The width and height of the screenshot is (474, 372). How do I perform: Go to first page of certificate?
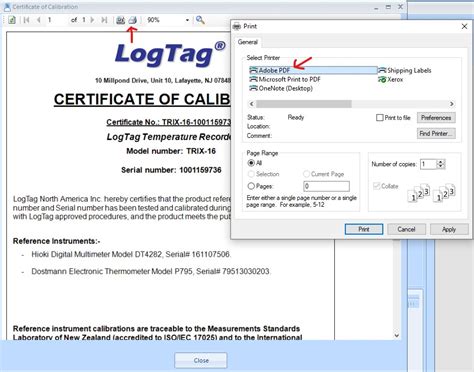pyautogui.click(x=26, y=20)
